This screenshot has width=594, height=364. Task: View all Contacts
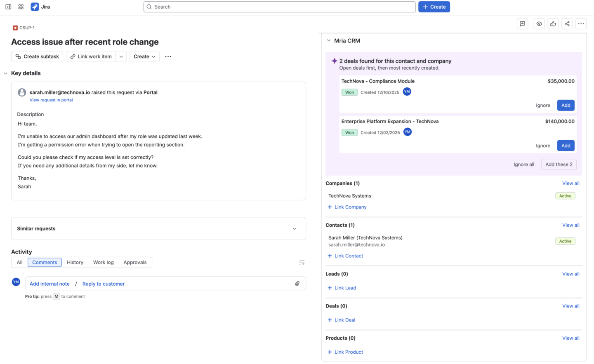[571, 225]
